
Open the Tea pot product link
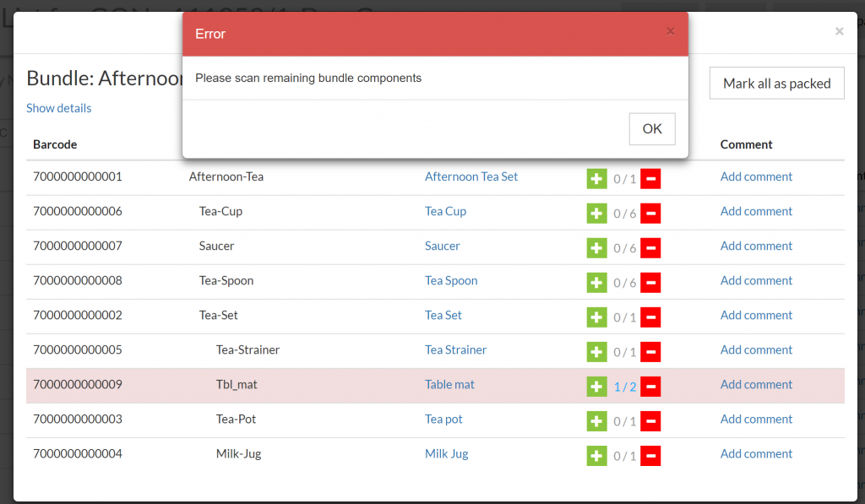[443, 419]
